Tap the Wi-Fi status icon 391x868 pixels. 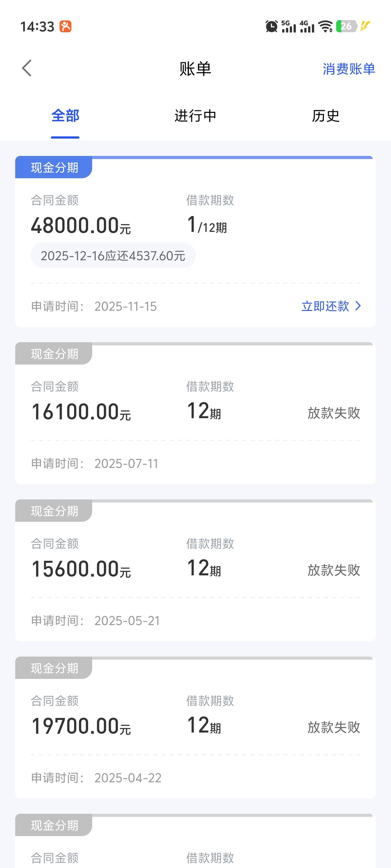(x=326, y=26)
